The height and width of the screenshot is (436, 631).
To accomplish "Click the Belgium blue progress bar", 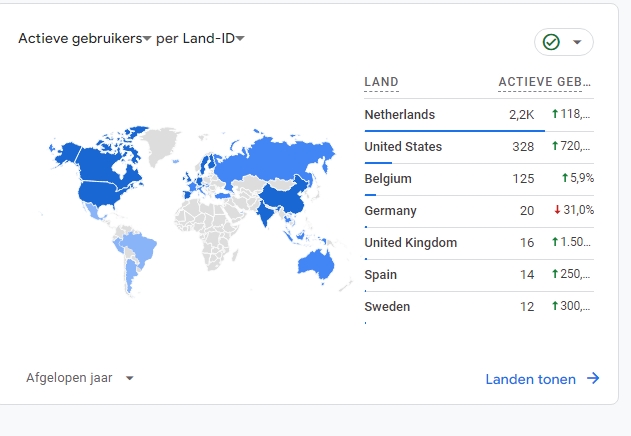I will tap(370, 195).
